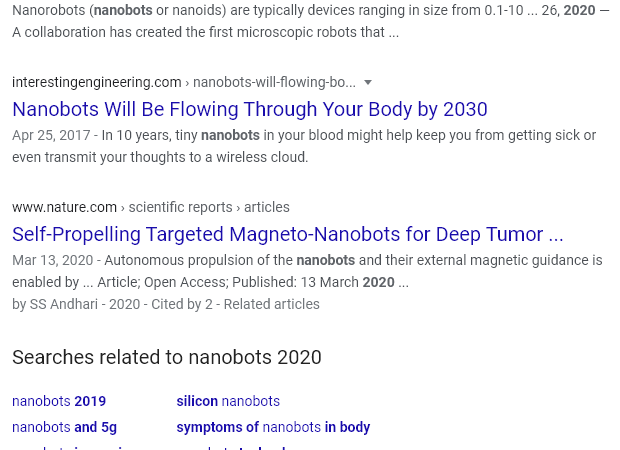Click the interestingengineering.com domain text
Screen dimensions: 620x450
point(96,82)
